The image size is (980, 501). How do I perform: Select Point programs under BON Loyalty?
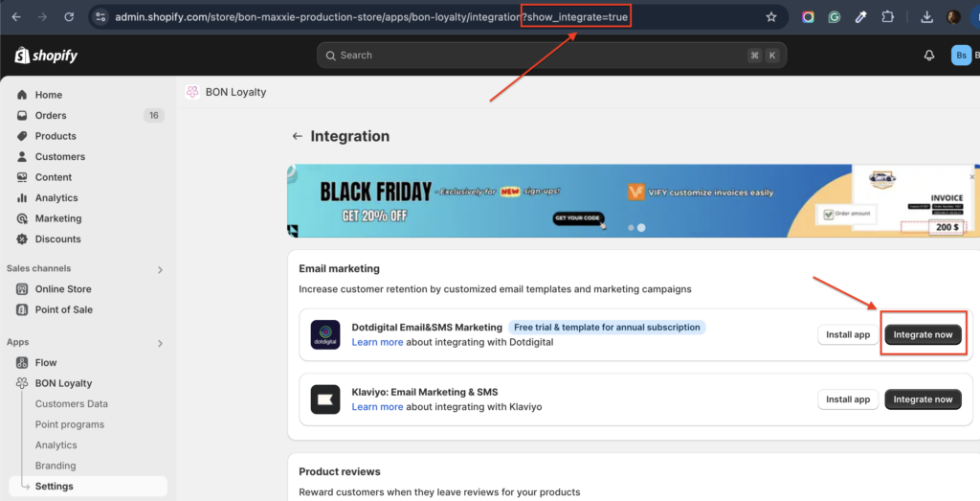tap(70, 424)
